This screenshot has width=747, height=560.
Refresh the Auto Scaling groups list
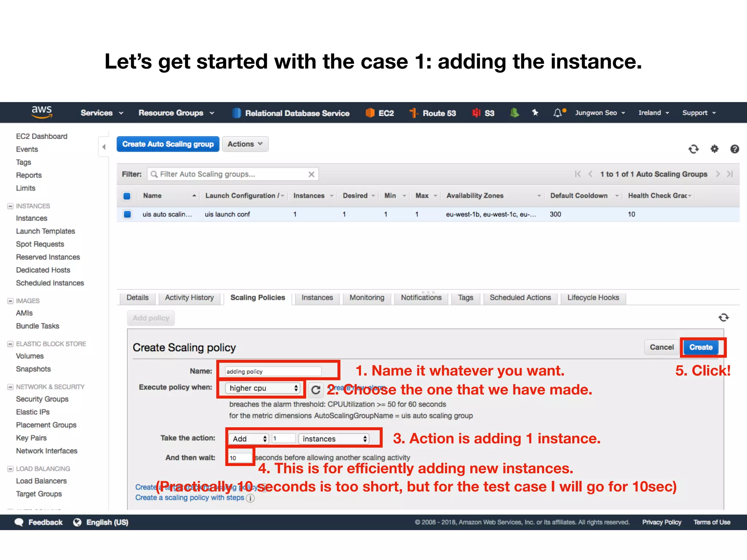click(693, 149)
